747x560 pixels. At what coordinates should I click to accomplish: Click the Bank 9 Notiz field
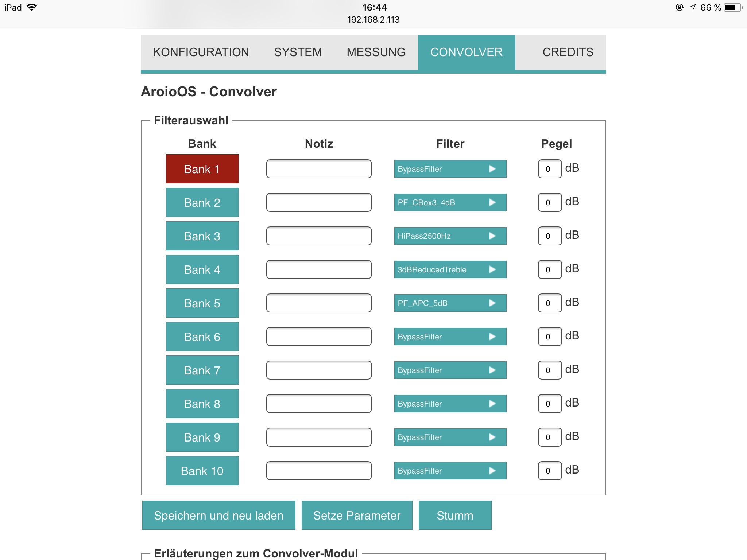[x=319, y=437]
